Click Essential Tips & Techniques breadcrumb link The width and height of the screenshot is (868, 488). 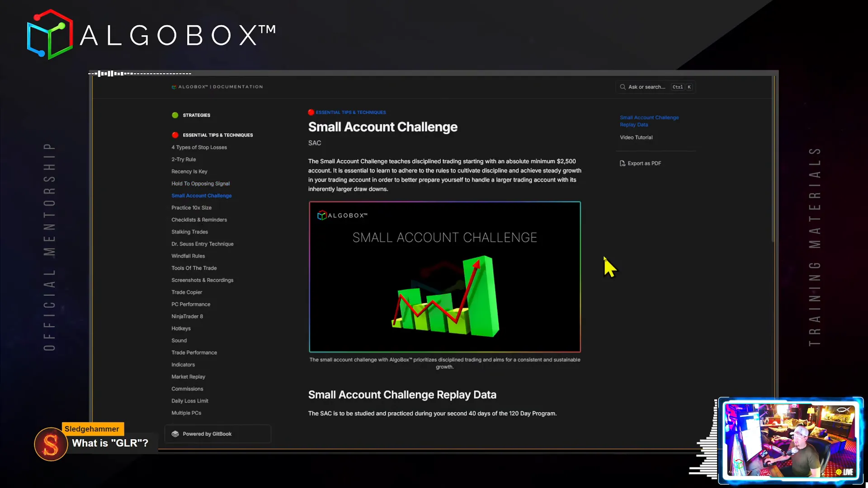(x=351, y=113)
